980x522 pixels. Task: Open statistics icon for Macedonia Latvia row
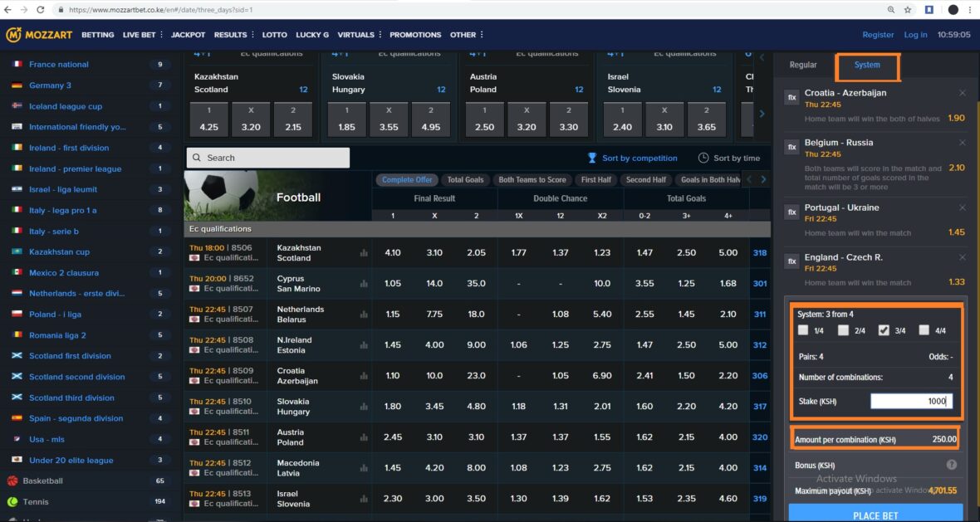pyautogui.click(x=364, y=468)
